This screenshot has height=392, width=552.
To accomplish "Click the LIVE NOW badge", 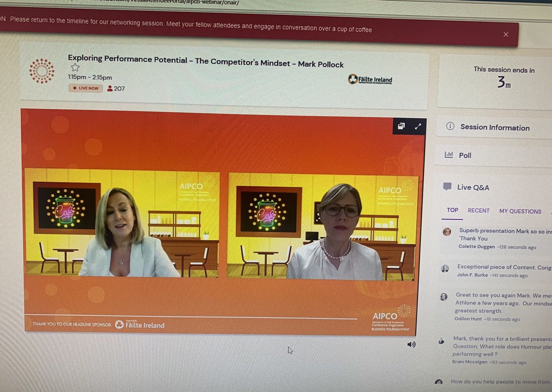I will pyautogui.click(x=86, y=88).
